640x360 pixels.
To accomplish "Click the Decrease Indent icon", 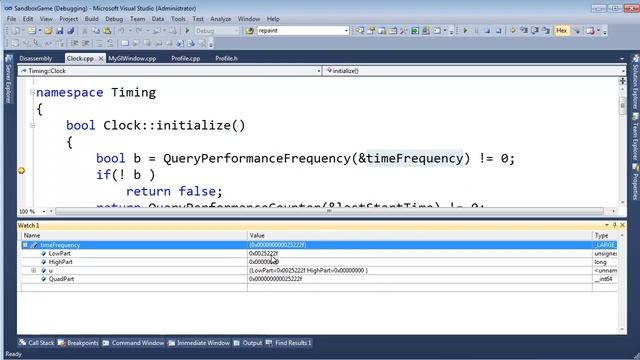I will pos(74,43).
